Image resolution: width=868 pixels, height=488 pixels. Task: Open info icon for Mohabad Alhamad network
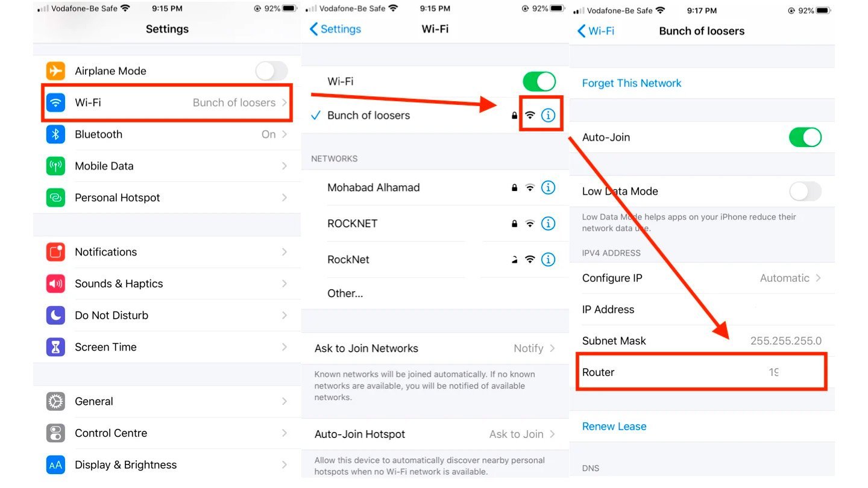548,187
